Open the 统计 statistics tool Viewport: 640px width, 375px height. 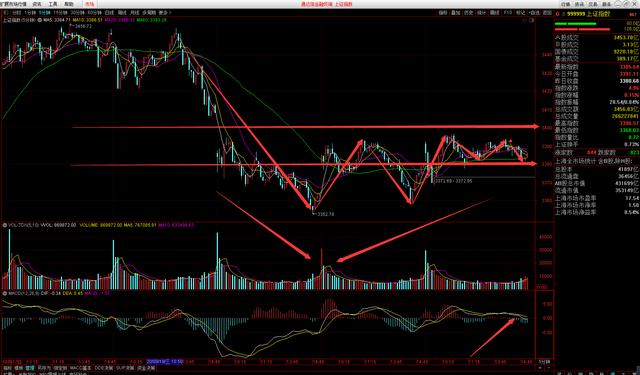coord(482,13)
